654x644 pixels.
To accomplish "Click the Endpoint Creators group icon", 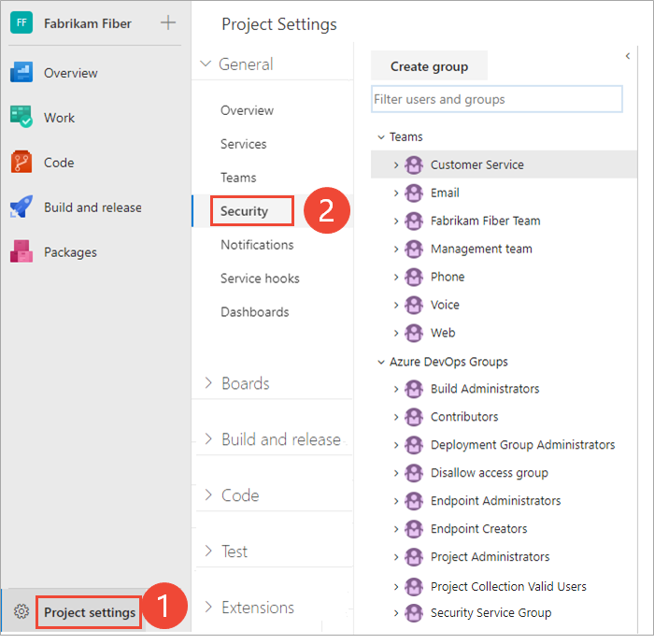I will click(x=414, y=528).
